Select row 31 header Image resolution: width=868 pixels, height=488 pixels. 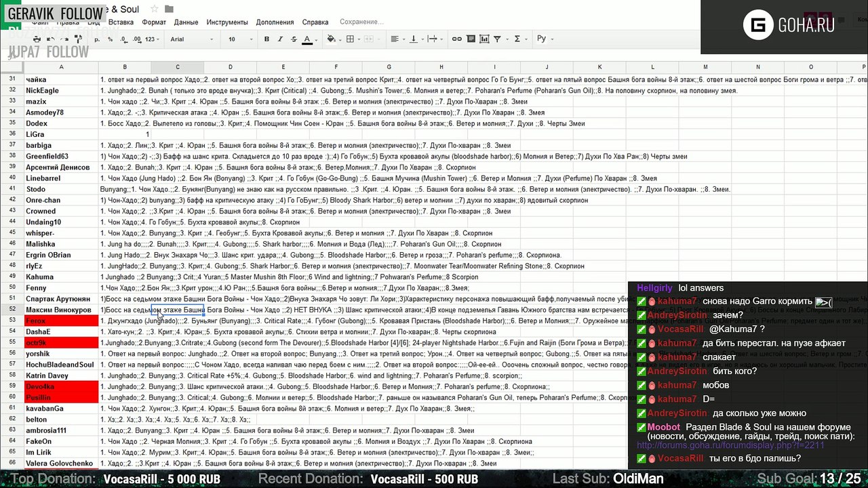(x=12, y=79)
